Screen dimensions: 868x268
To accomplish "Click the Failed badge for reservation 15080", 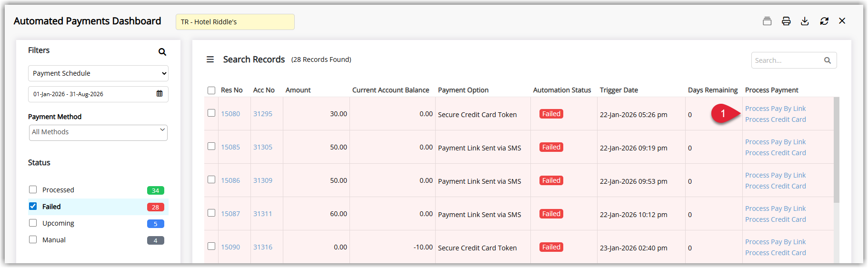I will coord(551,114).
